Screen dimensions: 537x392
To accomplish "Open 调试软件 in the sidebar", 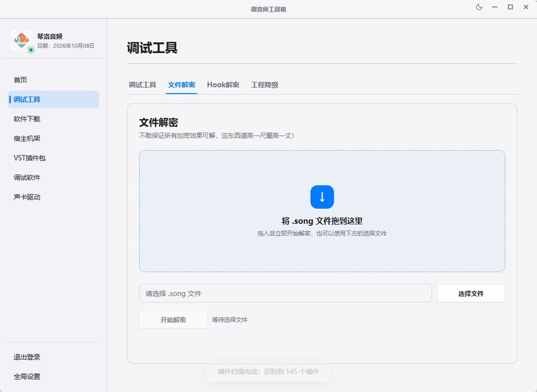I will [53, 177].
